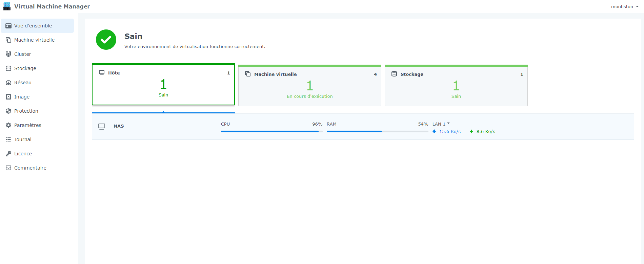Image resolution: width=644 pixels, height=264 pixels.
Task: Click the Cluster sidebar icon
Action: 8,54
